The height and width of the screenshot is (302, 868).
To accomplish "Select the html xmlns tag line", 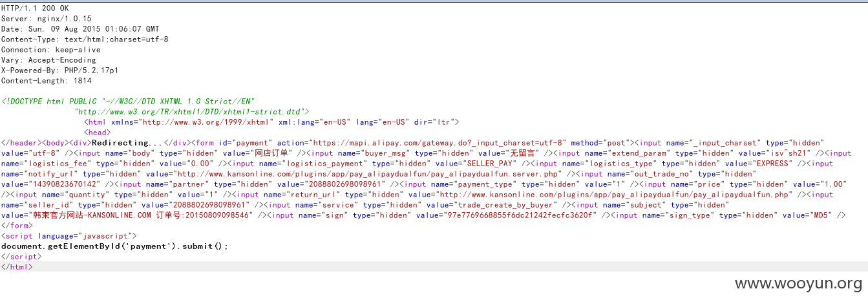I will pyautogui.click(x=271, y=122).
